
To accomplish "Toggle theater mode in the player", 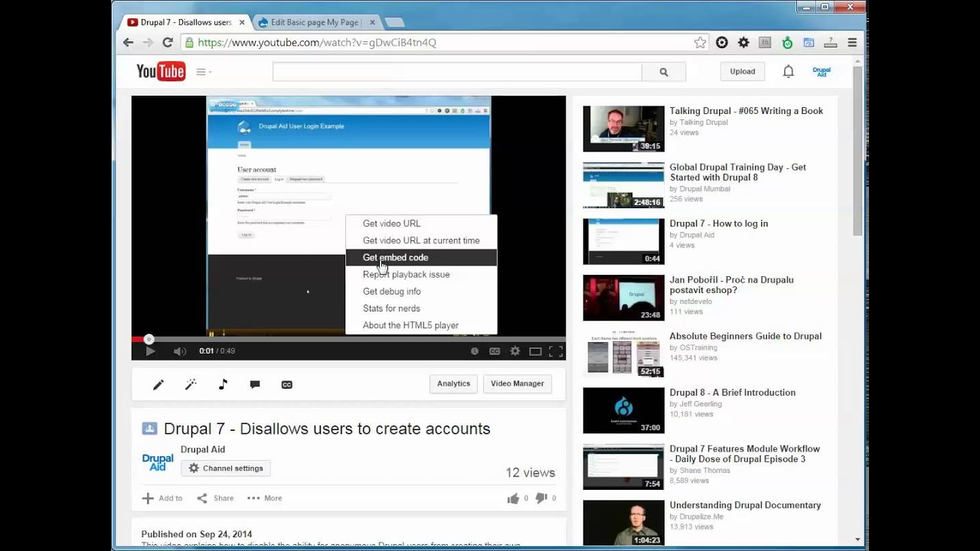I will [x=535, y=351].
